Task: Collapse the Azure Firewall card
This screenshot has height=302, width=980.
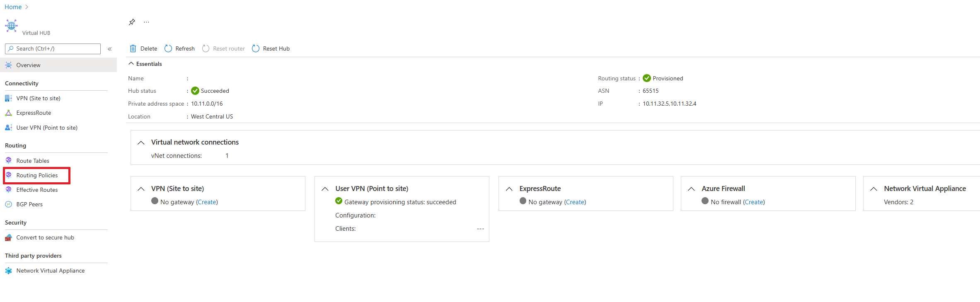Action: pos(691,189)
